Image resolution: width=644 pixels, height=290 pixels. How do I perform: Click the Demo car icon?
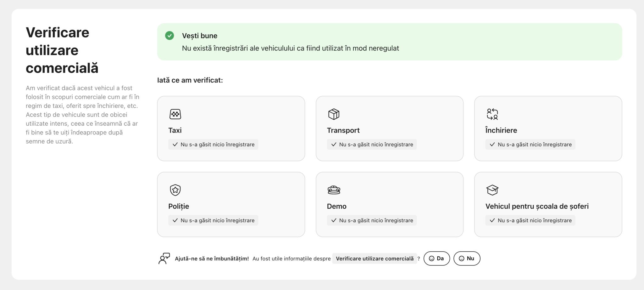click(x=334, y=190)
